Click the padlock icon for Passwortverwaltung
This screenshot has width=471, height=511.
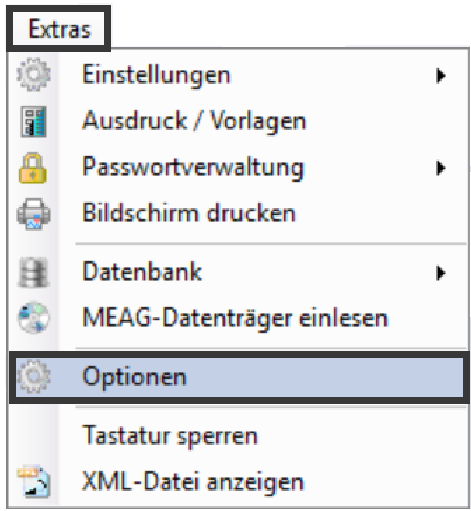coord(32,168)
